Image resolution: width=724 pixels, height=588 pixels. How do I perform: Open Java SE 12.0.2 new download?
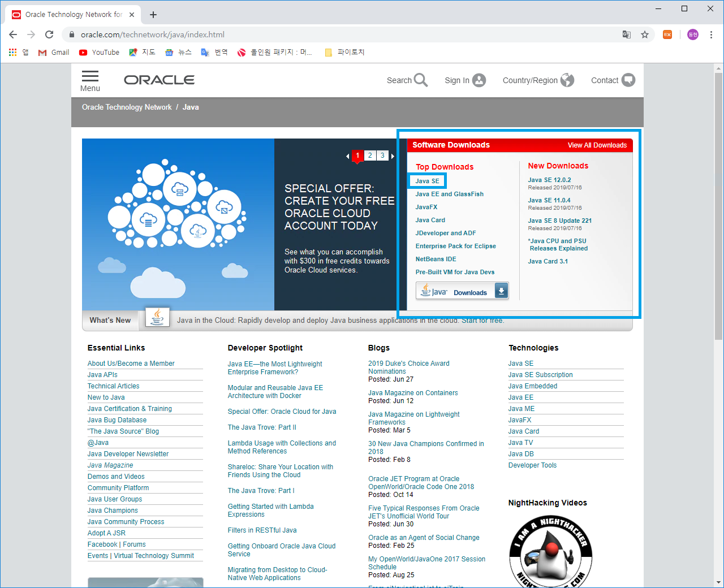(x=550, y=180)
